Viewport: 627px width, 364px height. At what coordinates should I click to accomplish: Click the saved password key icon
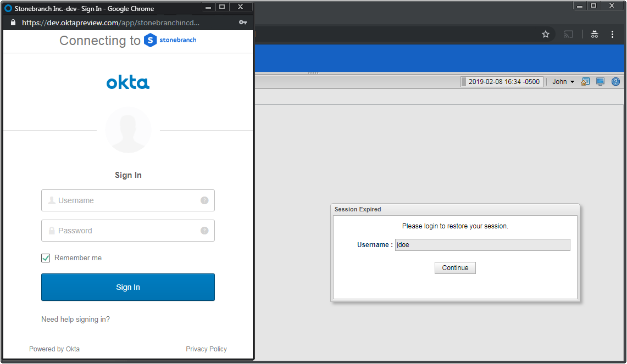[242, 23]
